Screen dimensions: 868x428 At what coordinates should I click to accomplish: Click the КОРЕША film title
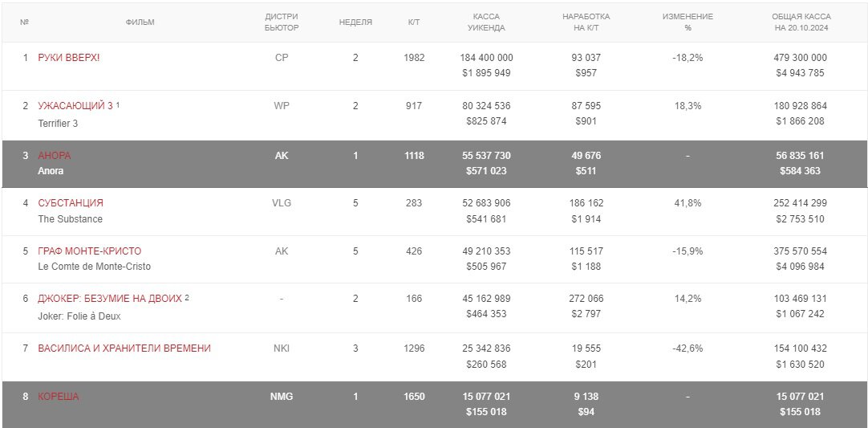point(59,397)
